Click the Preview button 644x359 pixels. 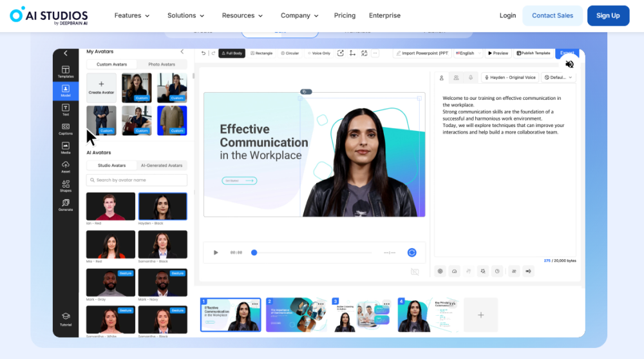coord(498,53)
